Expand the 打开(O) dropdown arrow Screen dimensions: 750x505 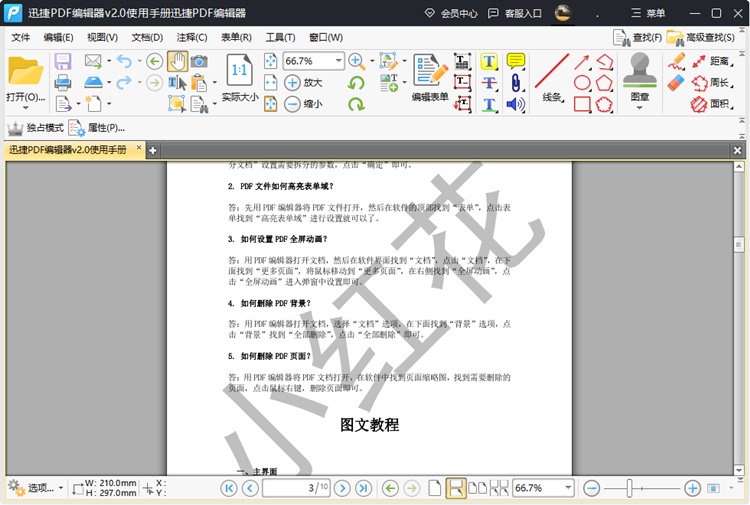click(25, 108)
